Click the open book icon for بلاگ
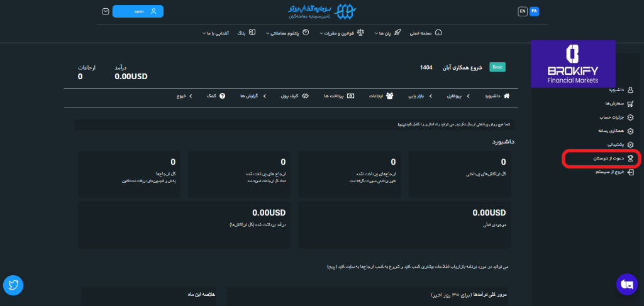Viewport: 644px width, 306px height. point(253,33)
